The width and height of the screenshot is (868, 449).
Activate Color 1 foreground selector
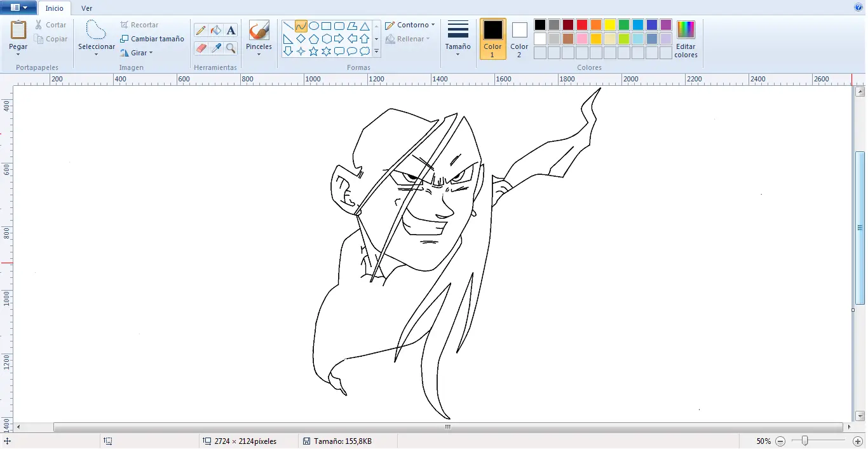492,39
